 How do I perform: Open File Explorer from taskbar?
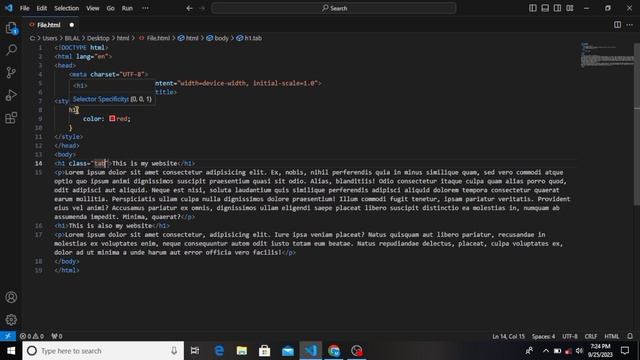(242, 351)
